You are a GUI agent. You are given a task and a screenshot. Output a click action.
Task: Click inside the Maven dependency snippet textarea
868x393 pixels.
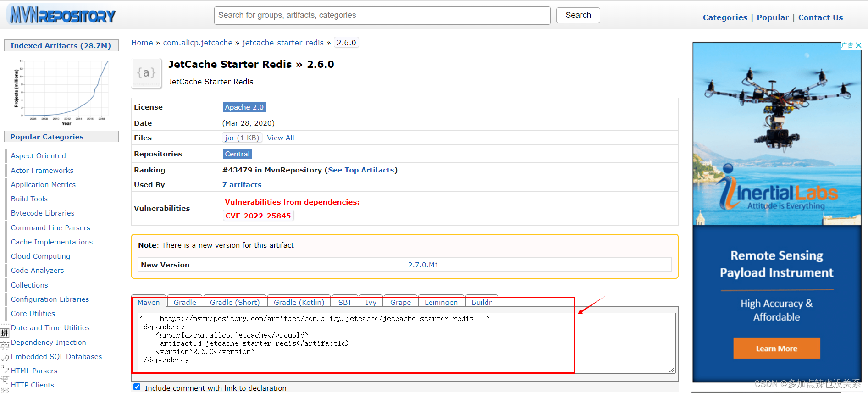point(406,343)
